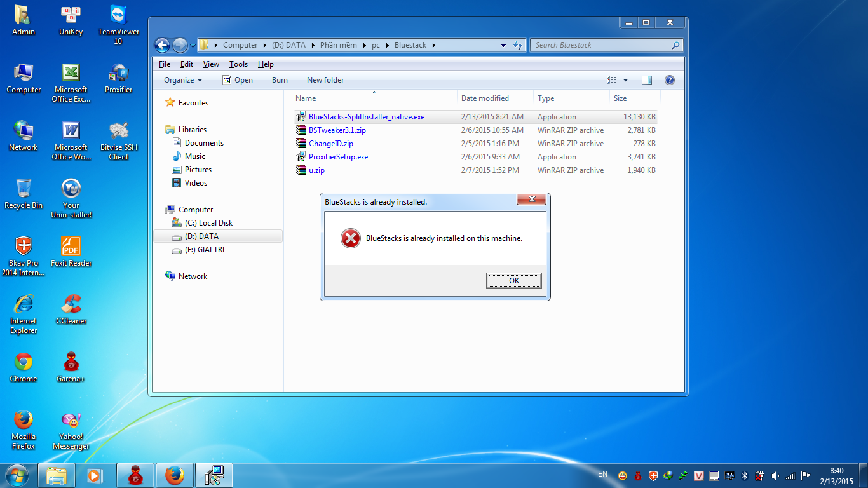Change view using the view icon
Image resolution: width=868 pixels, height=488 pixels.
point(612,80)
